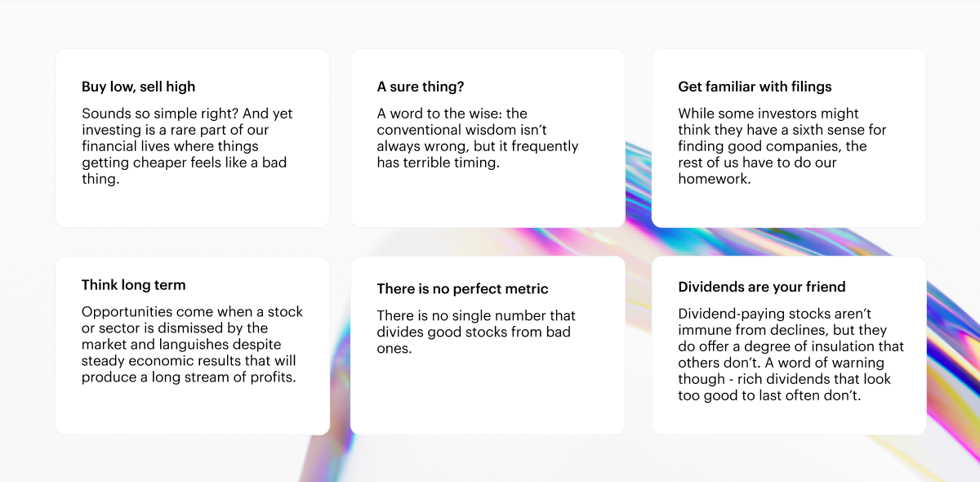The height and width of the screenshot is (482, 980).
Task: Click the text about conventional wisdom timing
Action: (x=477, y=138)
